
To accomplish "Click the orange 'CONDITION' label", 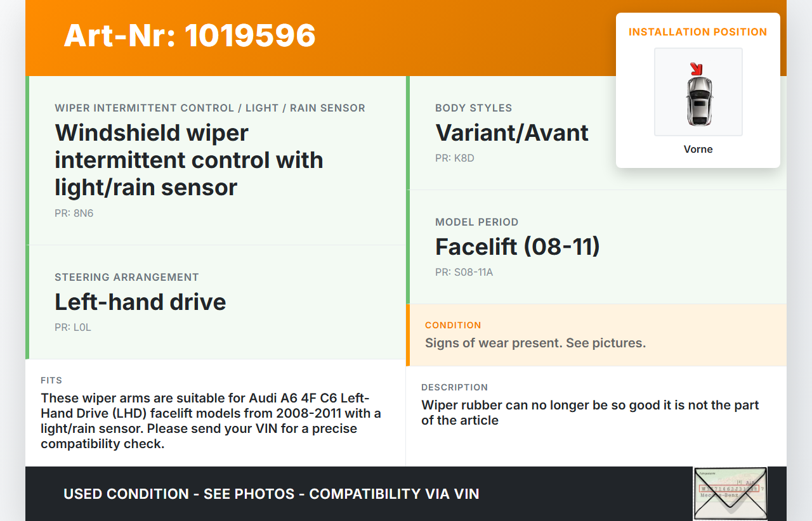I will click(453, 325).
